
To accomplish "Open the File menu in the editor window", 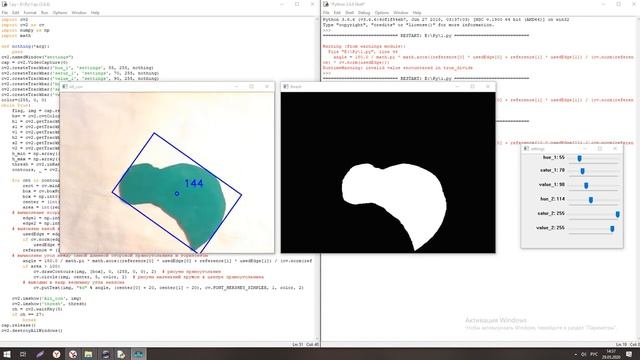I will (x=4, y=13).
